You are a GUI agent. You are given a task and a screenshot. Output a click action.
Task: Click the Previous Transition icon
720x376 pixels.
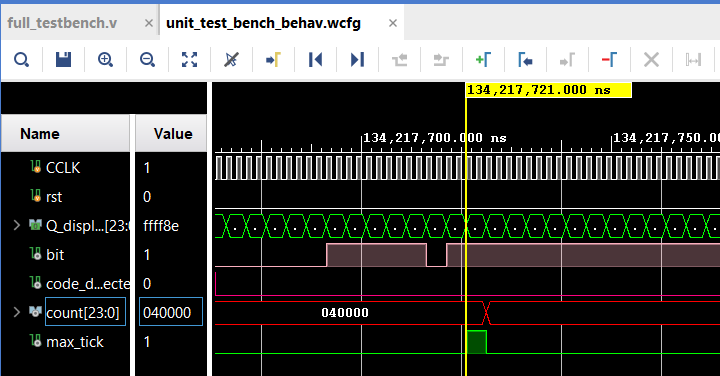pyautogui.click(x=399, y=60)
